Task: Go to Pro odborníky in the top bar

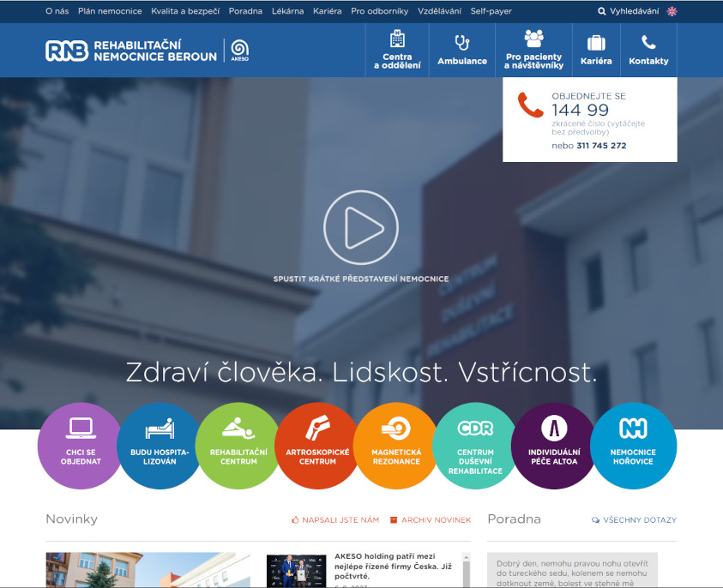Action: point(379,11)
